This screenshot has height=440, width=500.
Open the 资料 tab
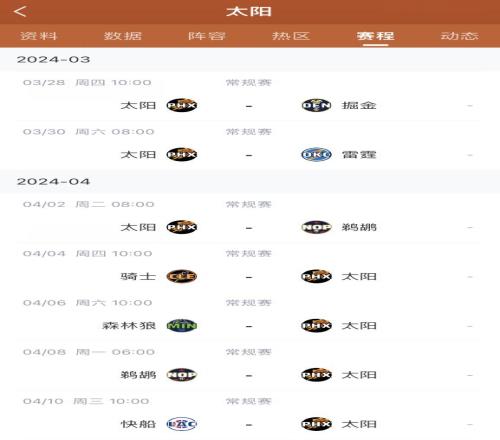click(x=39, y=36)
